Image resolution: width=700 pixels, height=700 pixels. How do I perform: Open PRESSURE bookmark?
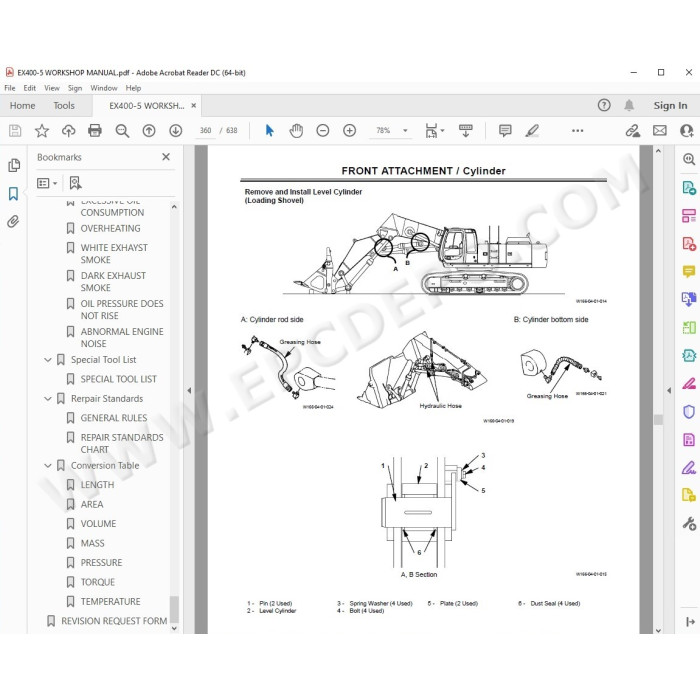point(101,563)
